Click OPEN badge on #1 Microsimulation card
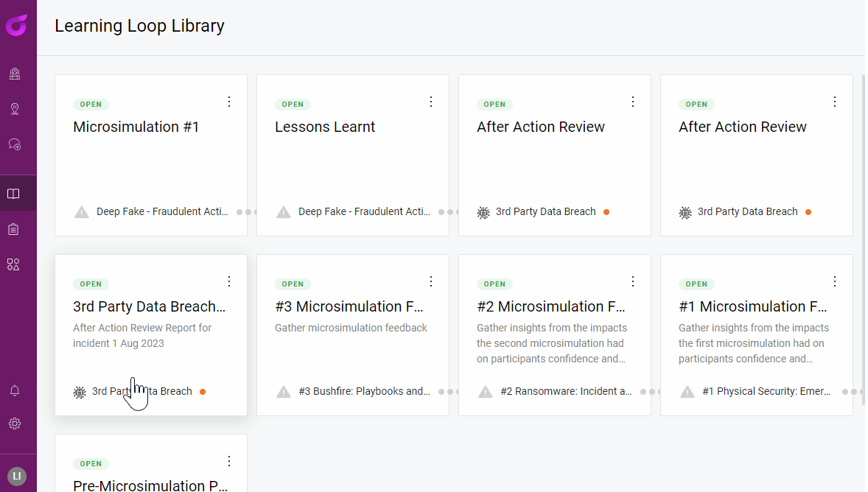This screenshot has width=868, height=492. coord(696,284)
